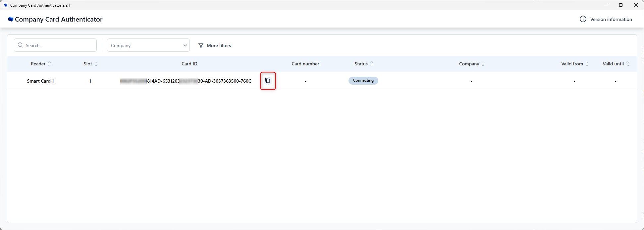The image size is (644, 230).
Task: Click slot value 1 in the row
Action: tap(90, 81)
